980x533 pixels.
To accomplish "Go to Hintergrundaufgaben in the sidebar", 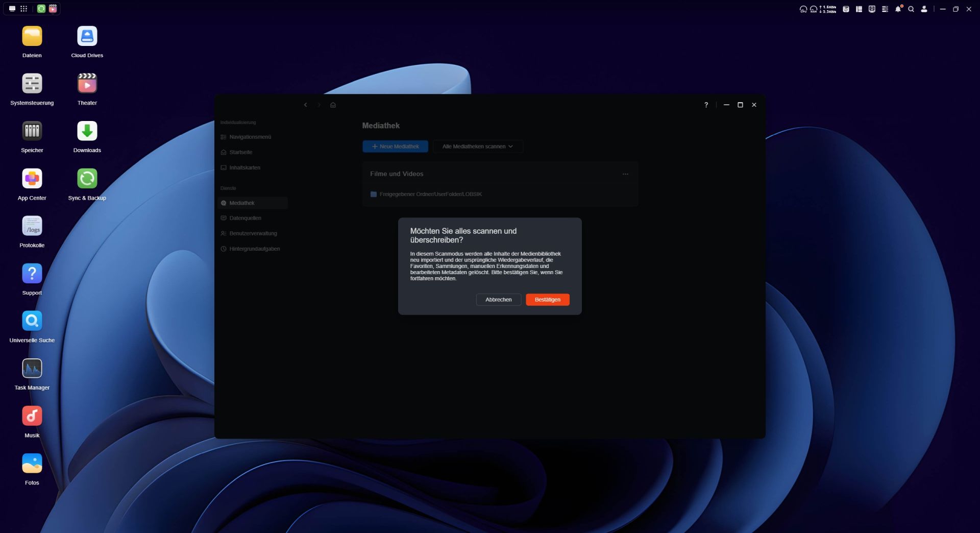I will point(254,249).
